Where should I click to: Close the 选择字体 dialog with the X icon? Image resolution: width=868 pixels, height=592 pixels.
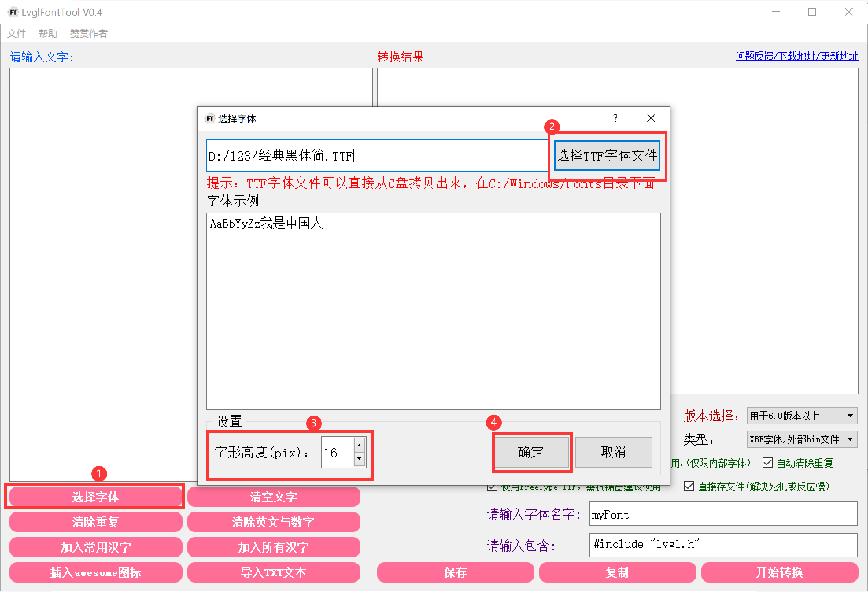(x=651, y=118)
